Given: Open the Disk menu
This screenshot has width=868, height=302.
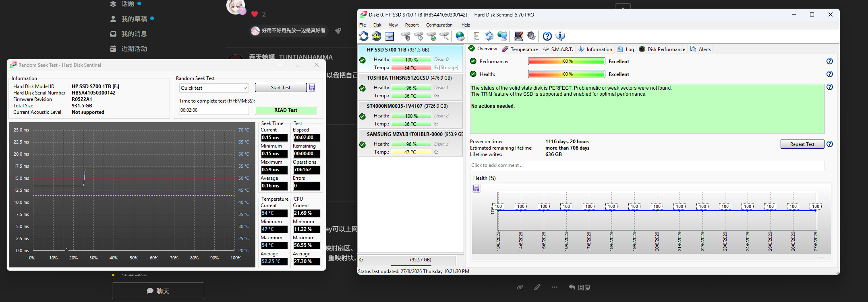Looking at the screenshot, I should pyautogui.click(x=377, y=25).
